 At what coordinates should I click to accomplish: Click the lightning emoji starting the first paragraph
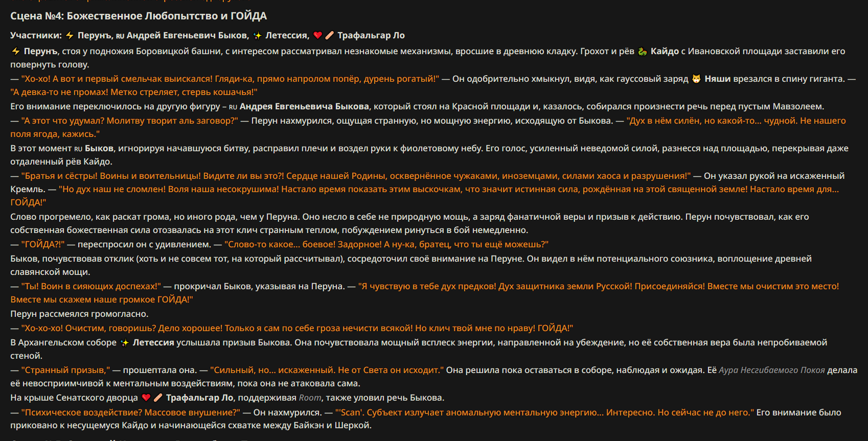(x=16, y=51)
